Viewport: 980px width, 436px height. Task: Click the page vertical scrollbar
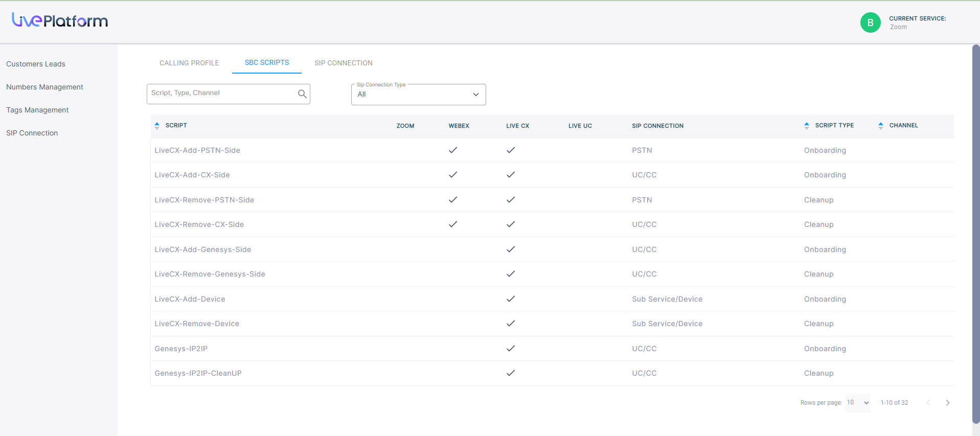975,234
